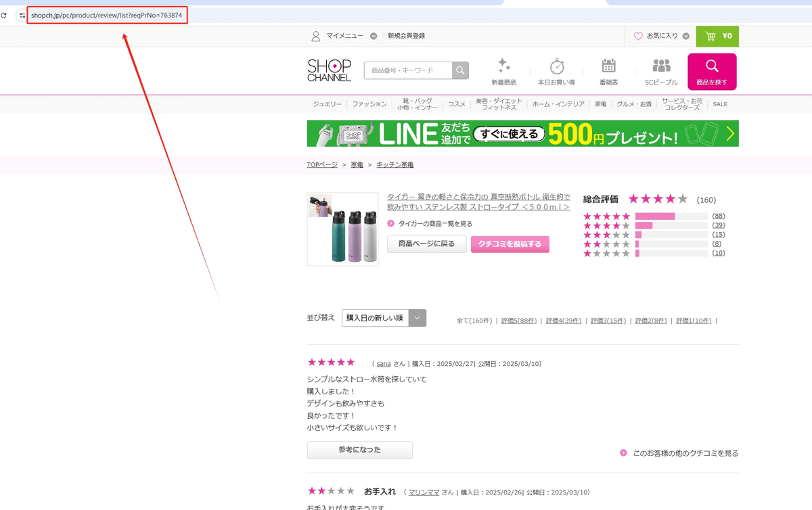
Task: Click the (15) three-star count link
Action: 719,235
